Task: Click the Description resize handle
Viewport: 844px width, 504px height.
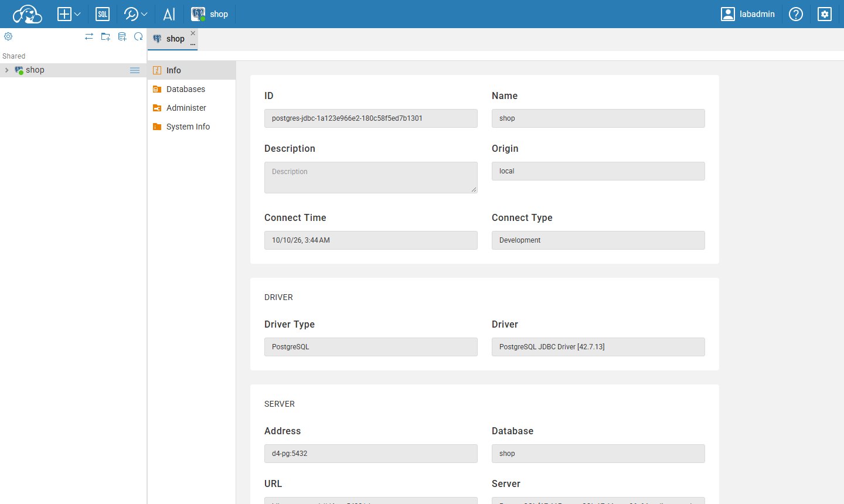Action: pos(474,189)
